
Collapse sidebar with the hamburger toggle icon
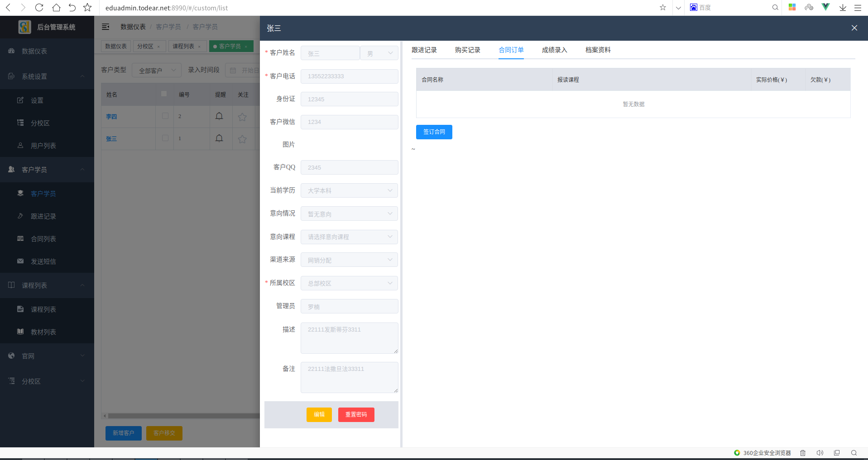tap(106, 27)
